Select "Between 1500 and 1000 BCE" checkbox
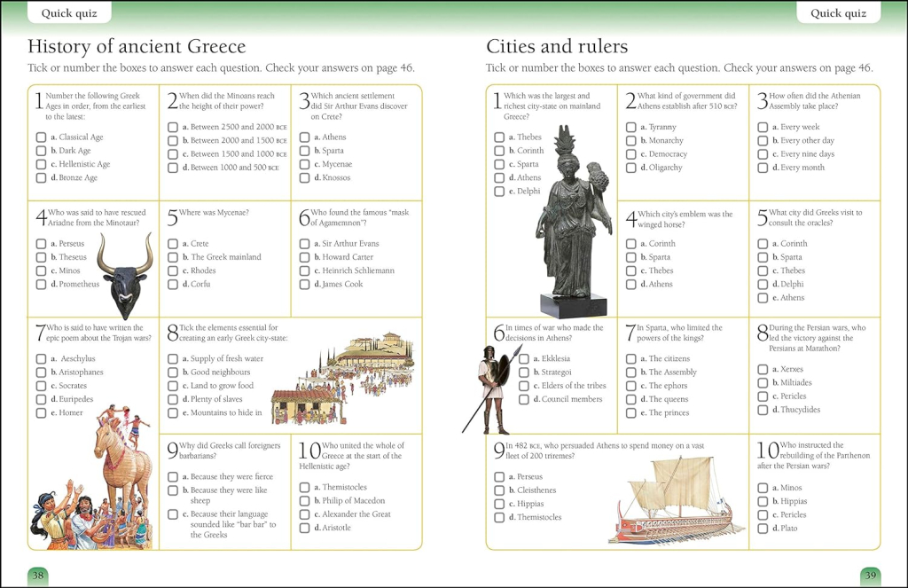Image resolution: width=908 pixels, height=588 pixels. (173, 154)
